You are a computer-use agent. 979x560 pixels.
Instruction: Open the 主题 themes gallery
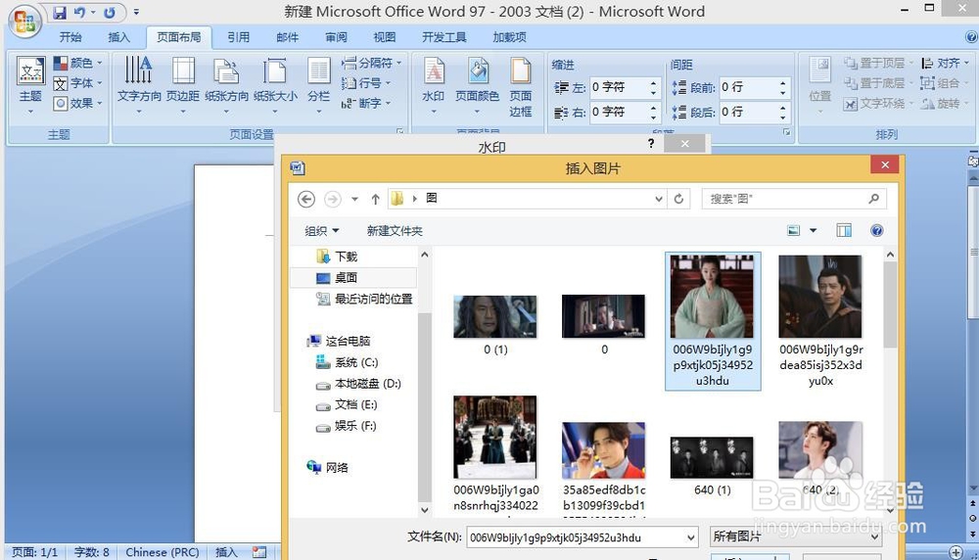(30, 85)
